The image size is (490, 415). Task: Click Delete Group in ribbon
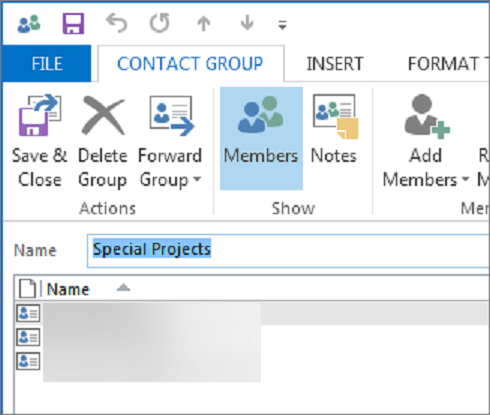pos(103,140)
